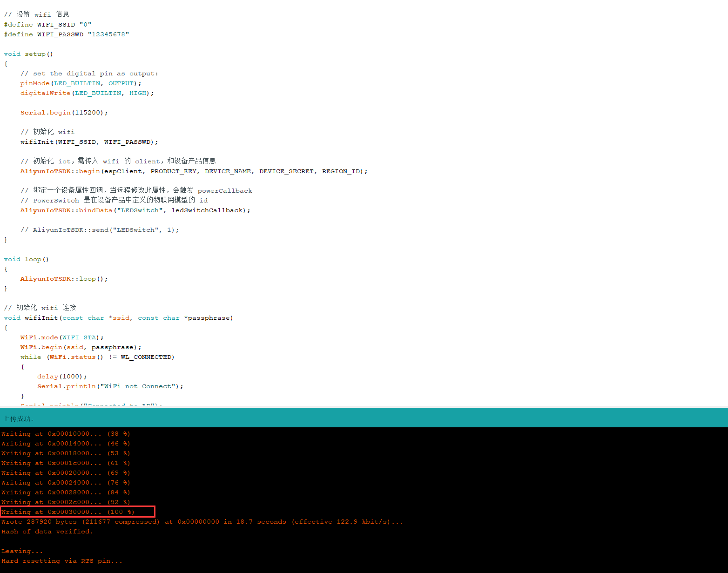Click the 'Hash of data verified.' console line
This screenshot has width=728, height=573.
pyautogui.click(x=47, y=532)
